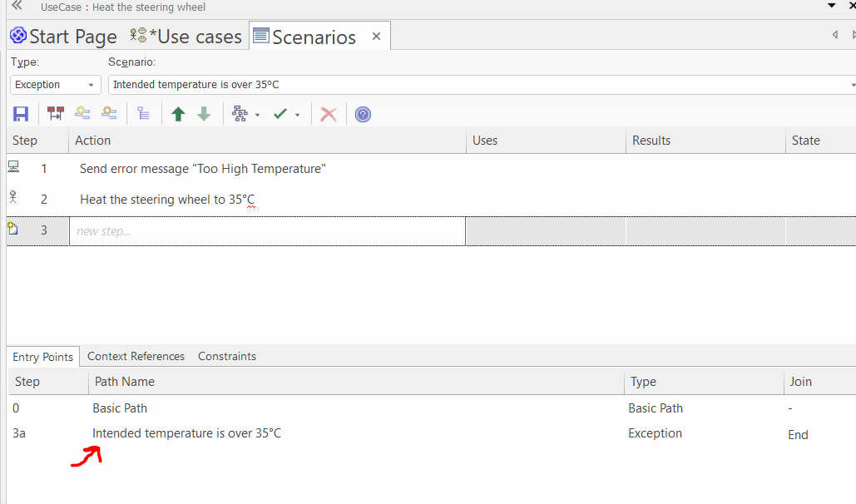Viewport: 856px width, 504px height.
Task: Expand the dropdown arrow beside green checkmark
Action: tap(298, 115)
